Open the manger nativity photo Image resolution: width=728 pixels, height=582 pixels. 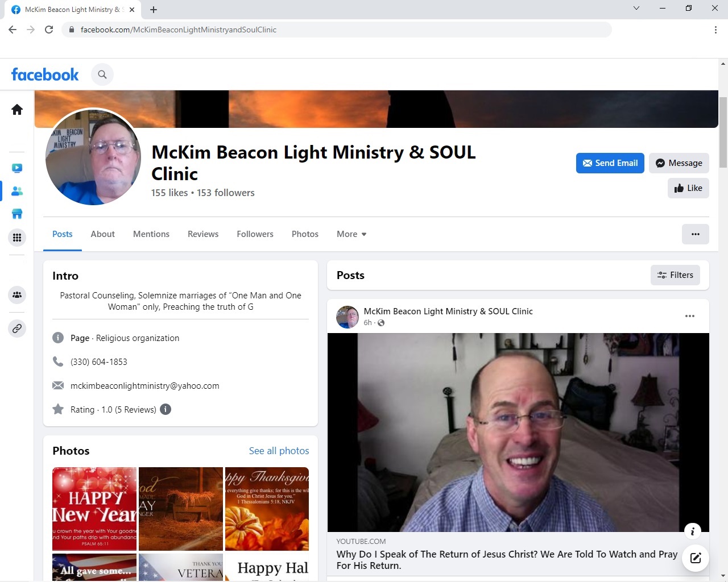[181, 509]
